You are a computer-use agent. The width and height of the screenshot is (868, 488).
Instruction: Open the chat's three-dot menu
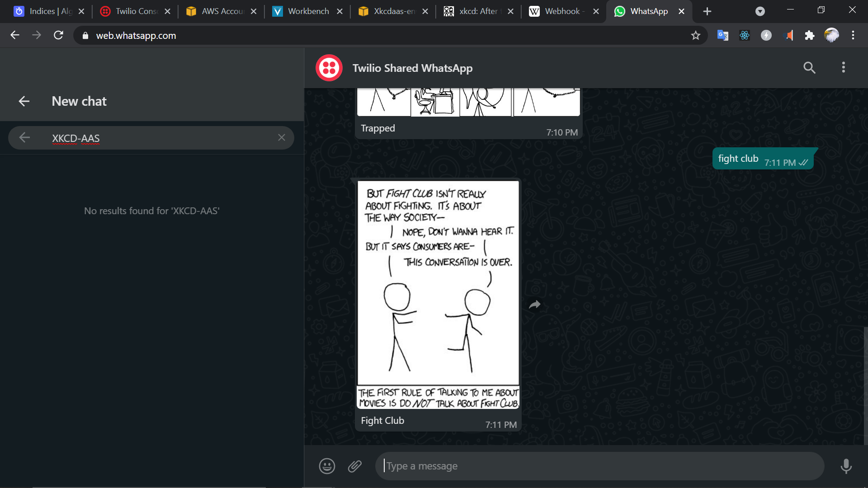click(843, 68)
